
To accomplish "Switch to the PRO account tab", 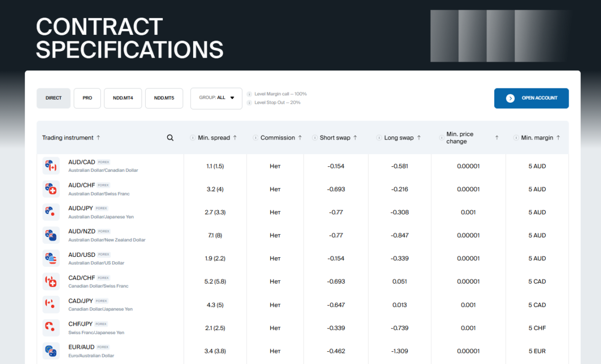I will click(x=87, y=98).
